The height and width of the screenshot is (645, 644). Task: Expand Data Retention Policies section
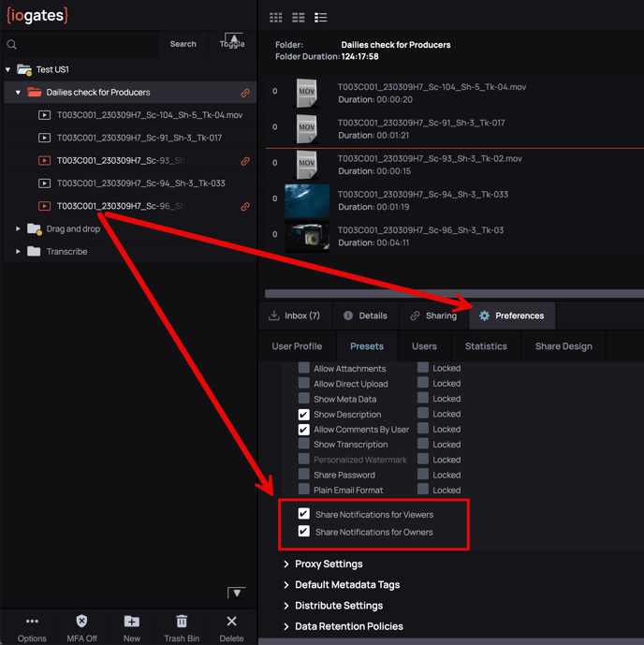pyautogui.click(x=286, y=626)
